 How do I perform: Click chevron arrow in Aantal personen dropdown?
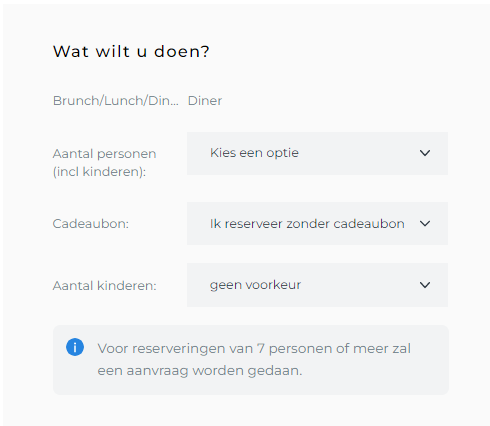(x=425, y=153)
